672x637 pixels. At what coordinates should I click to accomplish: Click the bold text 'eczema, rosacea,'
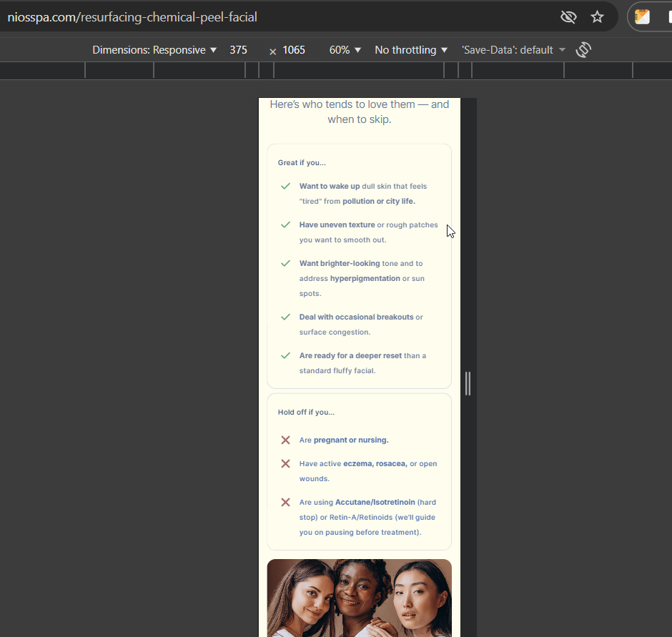[x=375, y=463]
